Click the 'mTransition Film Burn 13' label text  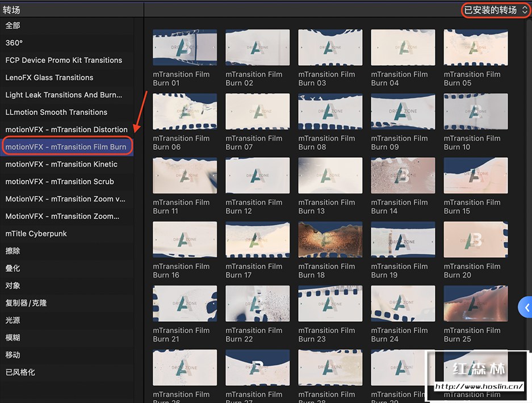pyautogui.click(x=326, y=207)
